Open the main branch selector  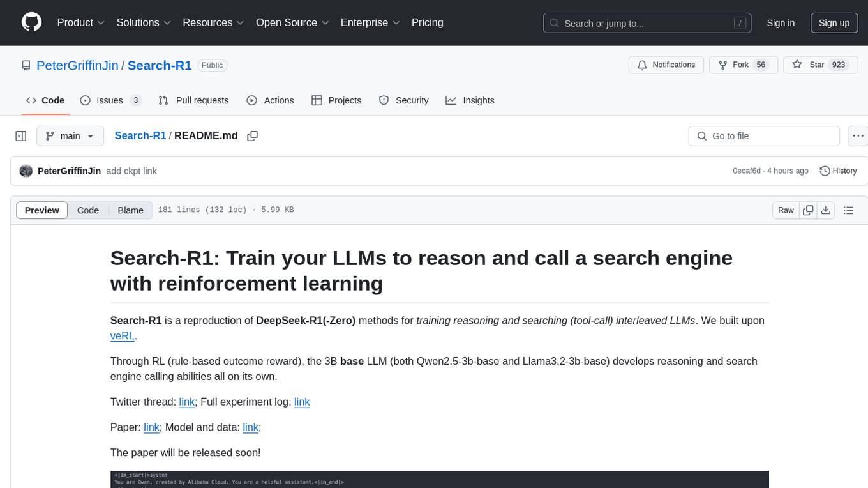[70, 136]
